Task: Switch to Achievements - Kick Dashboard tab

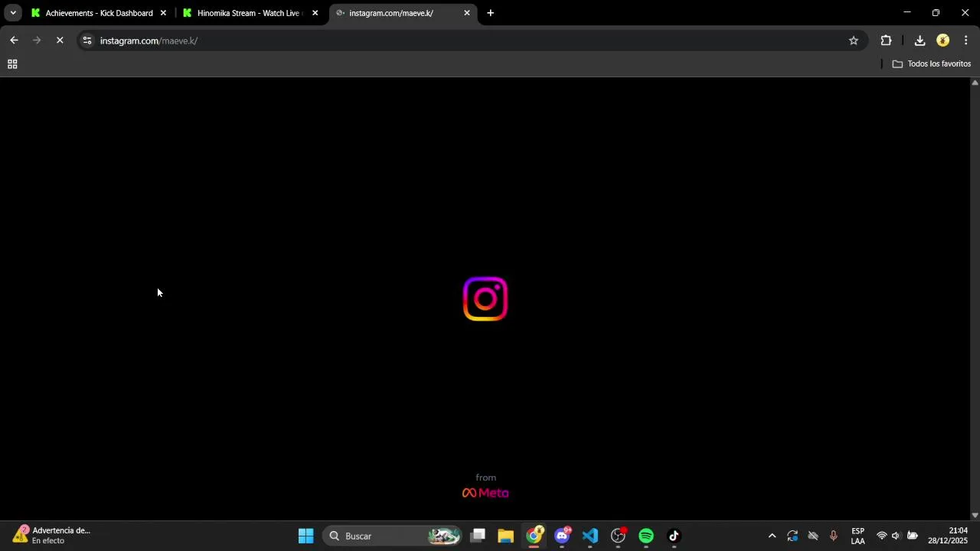Action: click(99, 13)
